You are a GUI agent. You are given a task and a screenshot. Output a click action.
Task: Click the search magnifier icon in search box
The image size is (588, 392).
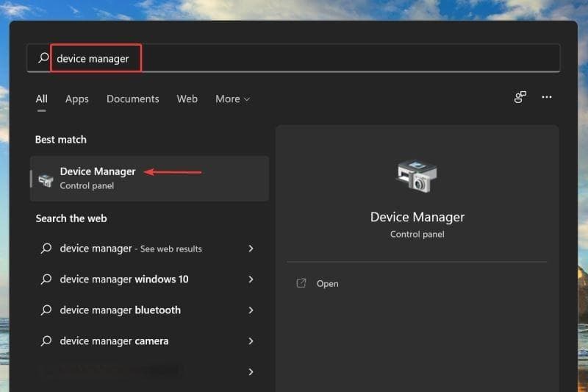click(x=43, y=58)
